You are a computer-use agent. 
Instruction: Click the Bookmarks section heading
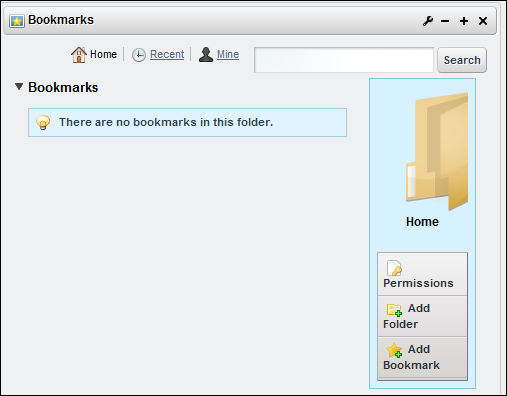(x=63, y=87)
